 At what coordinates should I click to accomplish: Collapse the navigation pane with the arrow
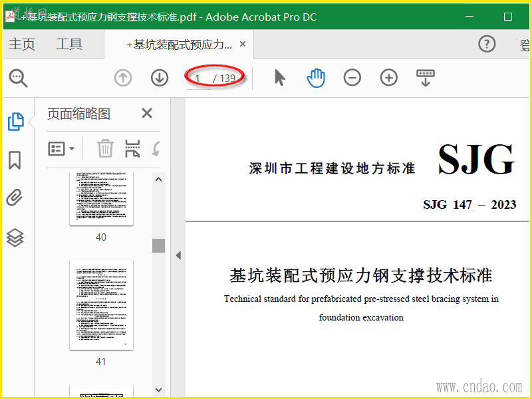pyautogui.click(x=178, y=255)
